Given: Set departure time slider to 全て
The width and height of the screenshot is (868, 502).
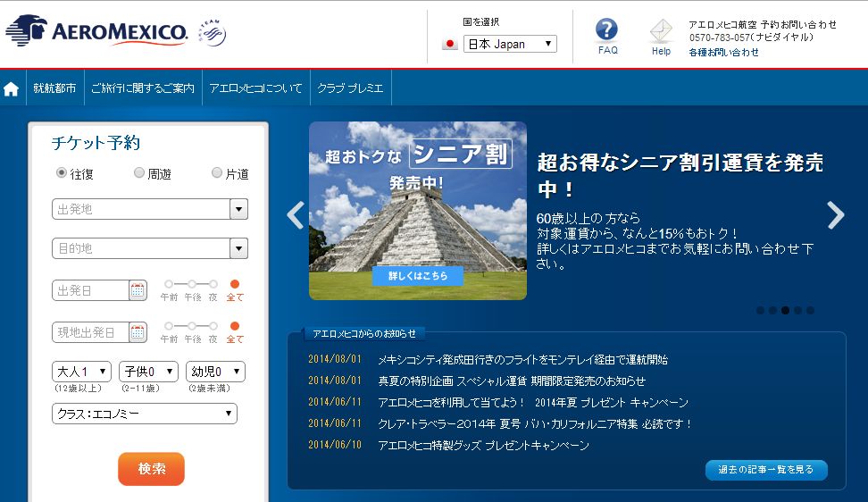Looking at the screenshot, I should [235, 284].
